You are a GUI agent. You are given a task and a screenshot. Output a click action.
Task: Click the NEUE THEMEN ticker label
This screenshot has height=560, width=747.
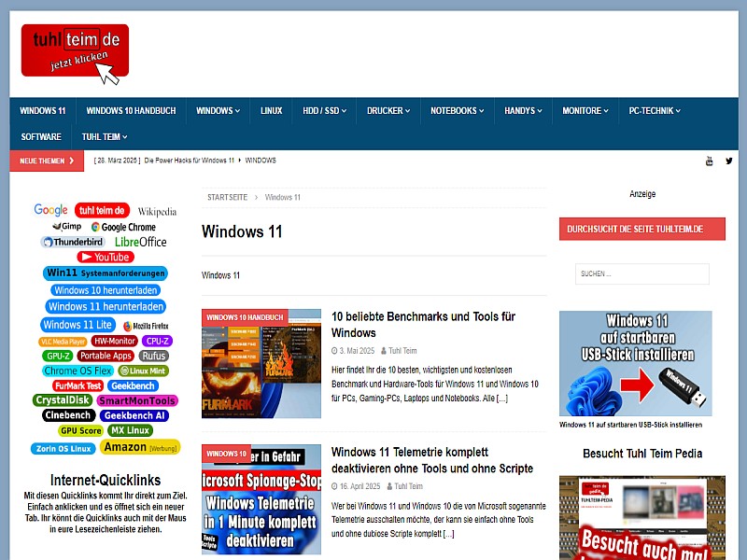(x=47, y=161)
